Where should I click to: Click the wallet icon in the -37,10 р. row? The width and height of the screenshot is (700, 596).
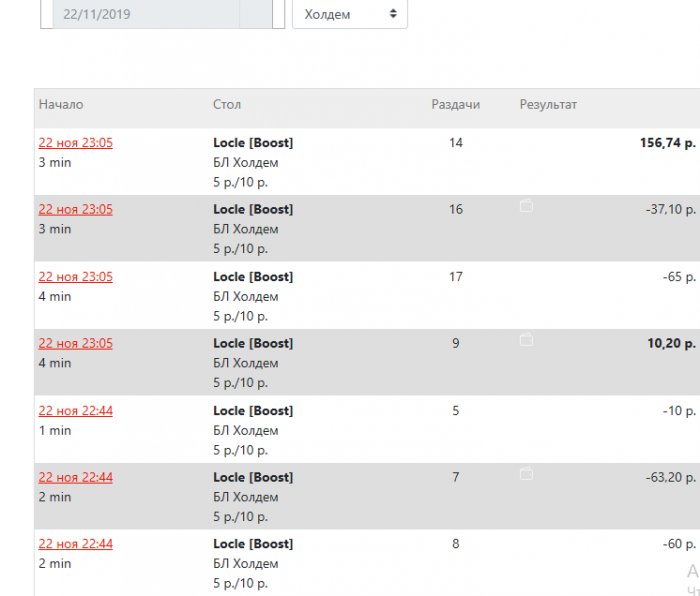(527, 206)
